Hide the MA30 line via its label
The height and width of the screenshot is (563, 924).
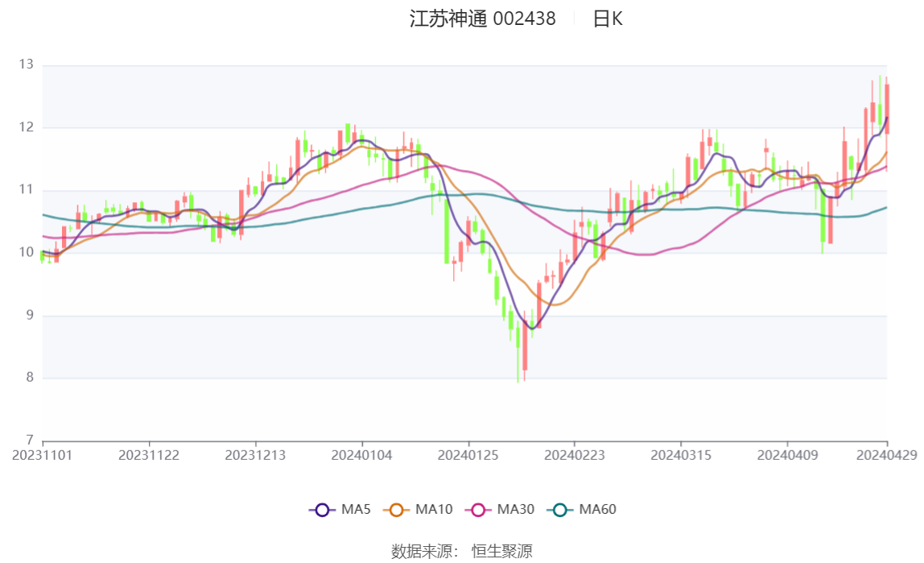click(516, 510)
